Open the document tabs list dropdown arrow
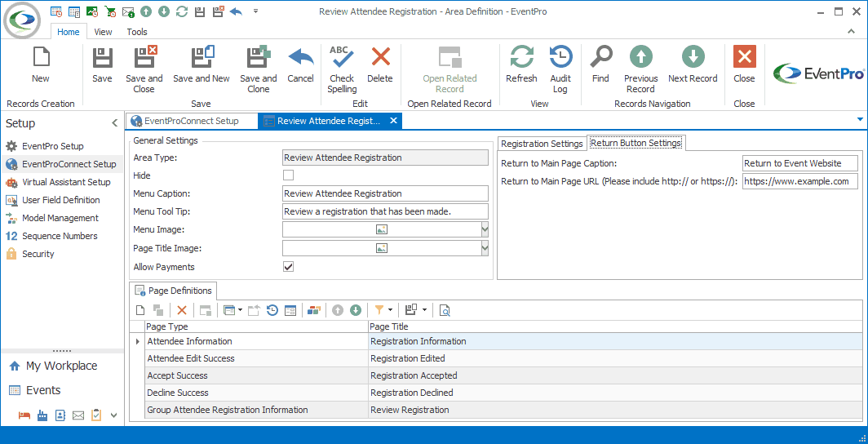The image size is (868, 444). 860,120
